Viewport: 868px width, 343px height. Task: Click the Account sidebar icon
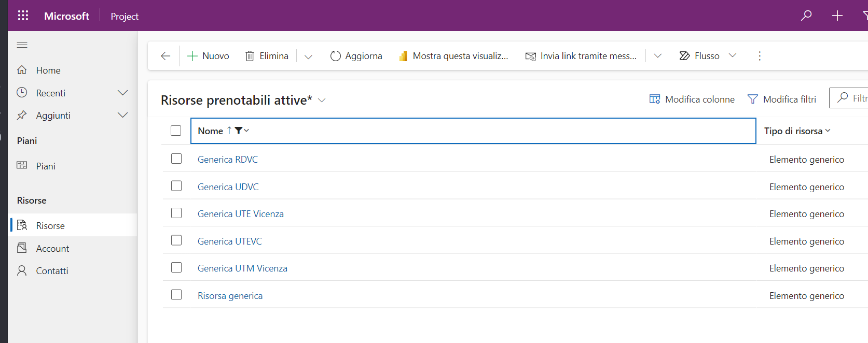pyautogui.click(x=22, y=248)
